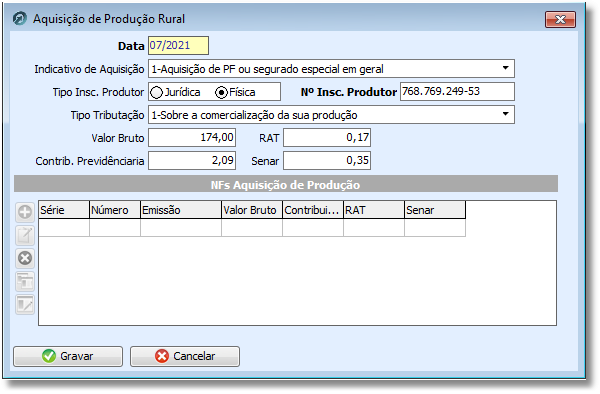Click the Gravar button
Viewport: 600px width, 394px height.
pos(68,357)
